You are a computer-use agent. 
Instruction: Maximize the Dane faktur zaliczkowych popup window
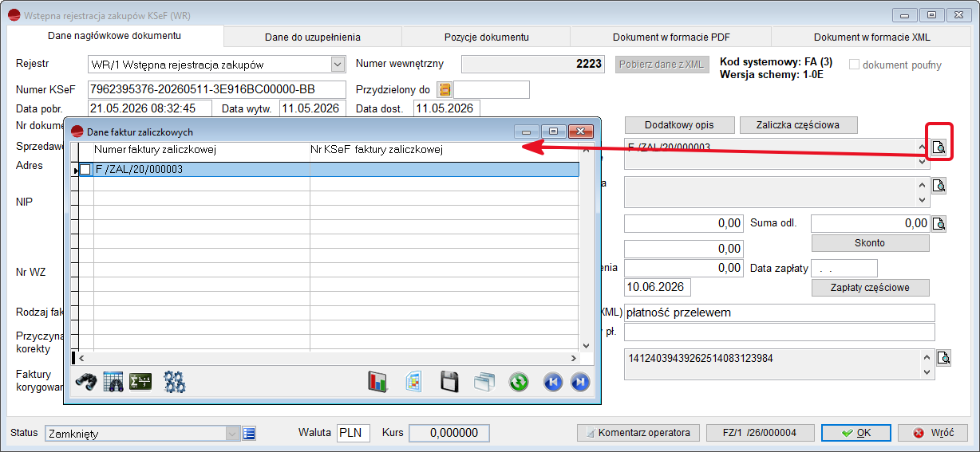point(553,131)
